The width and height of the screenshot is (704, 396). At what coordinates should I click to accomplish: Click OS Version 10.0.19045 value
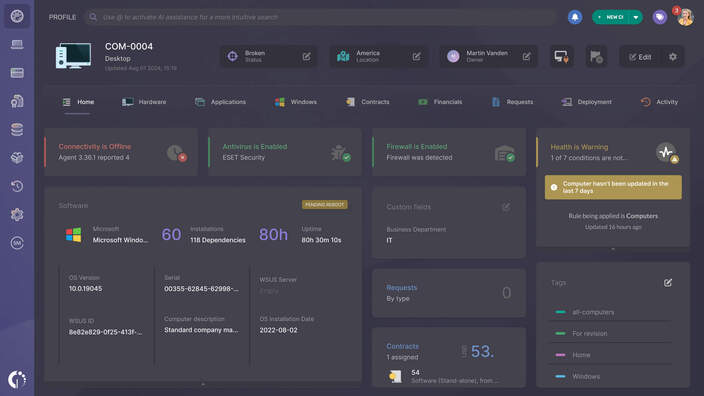point(85,289)
